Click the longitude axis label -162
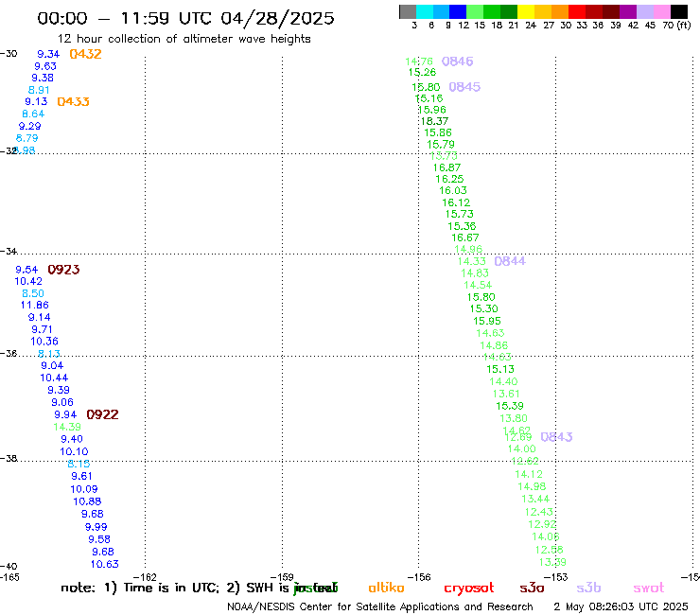Viewport: 700px width, 615px height. 145,577
